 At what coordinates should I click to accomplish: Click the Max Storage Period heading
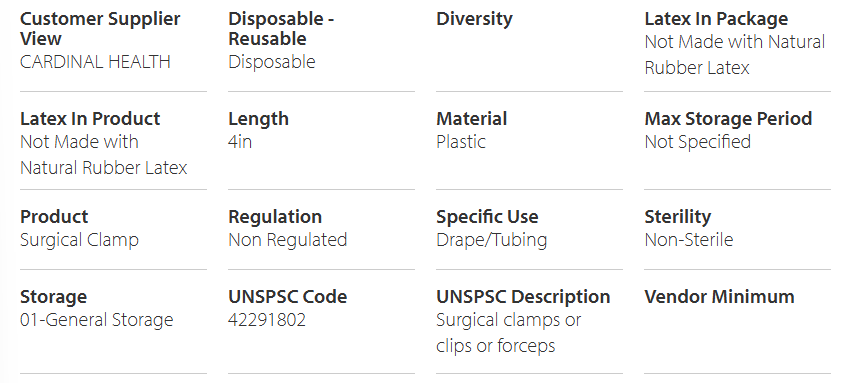(x=728, y=118)
